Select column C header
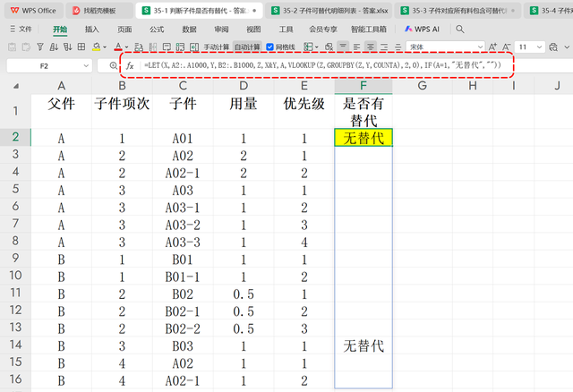Viewport: 573px width, 392px height. (x=183, y=86)
